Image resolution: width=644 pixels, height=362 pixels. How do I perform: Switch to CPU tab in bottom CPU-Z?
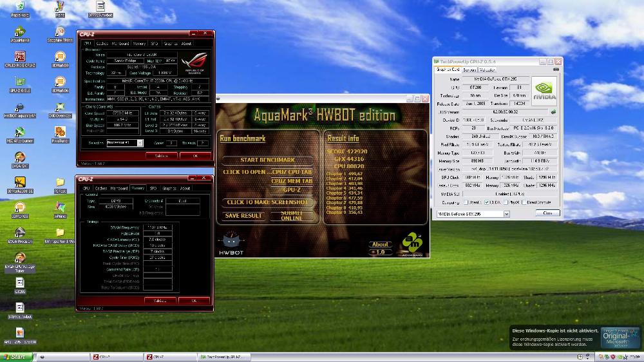pyautogui.click(x=86, y=188)
